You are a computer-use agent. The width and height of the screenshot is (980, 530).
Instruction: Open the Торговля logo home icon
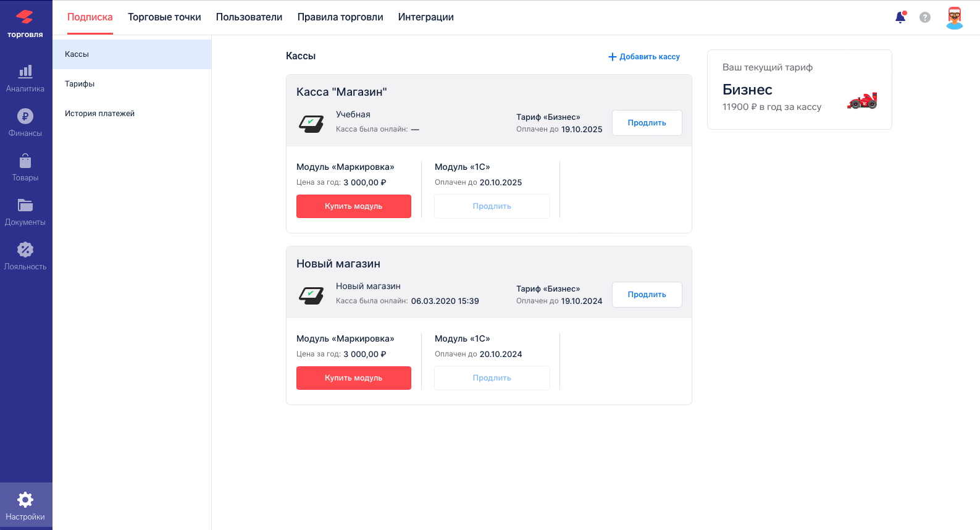(25, 23)
